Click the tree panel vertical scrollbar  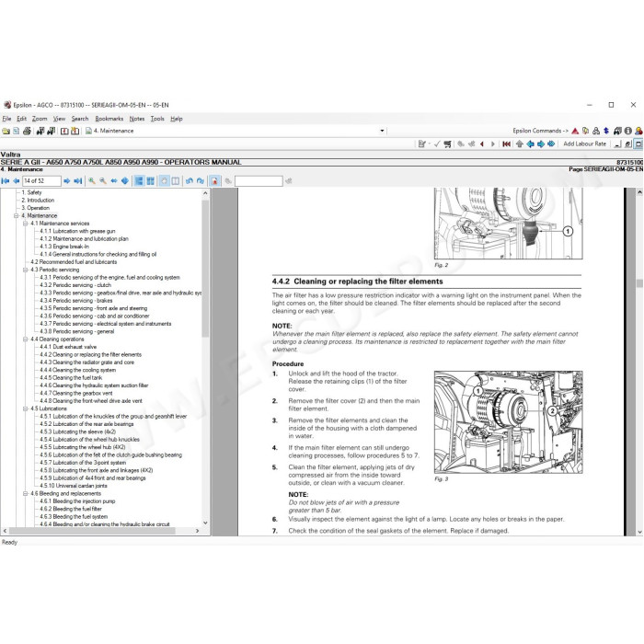205,269
